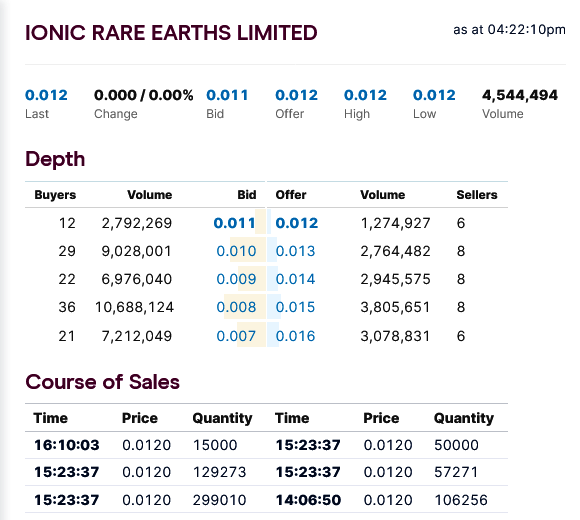Click buy volume 9,028,001

click(136, 251)
